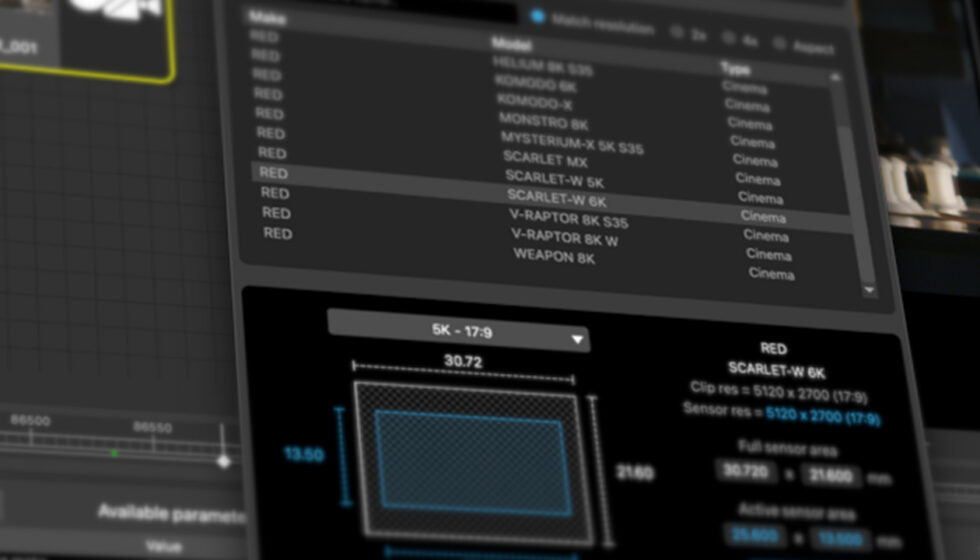980x560 pixels.
Task: Click the 21.60 sensor height label
Action: 635,472
